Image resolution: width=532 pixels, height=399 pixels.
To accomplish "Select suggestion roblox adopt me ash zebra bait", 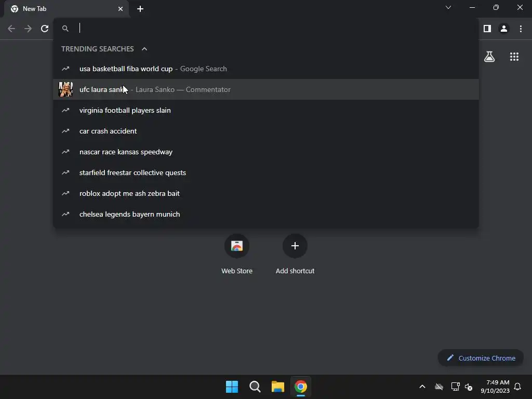I will click(266, 193).
